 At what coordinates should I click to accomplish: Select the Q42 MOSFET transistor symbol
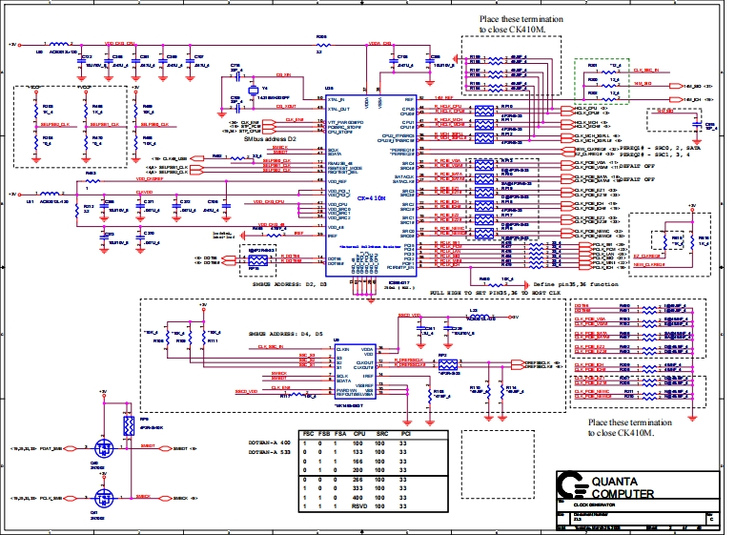click(103, 447)
